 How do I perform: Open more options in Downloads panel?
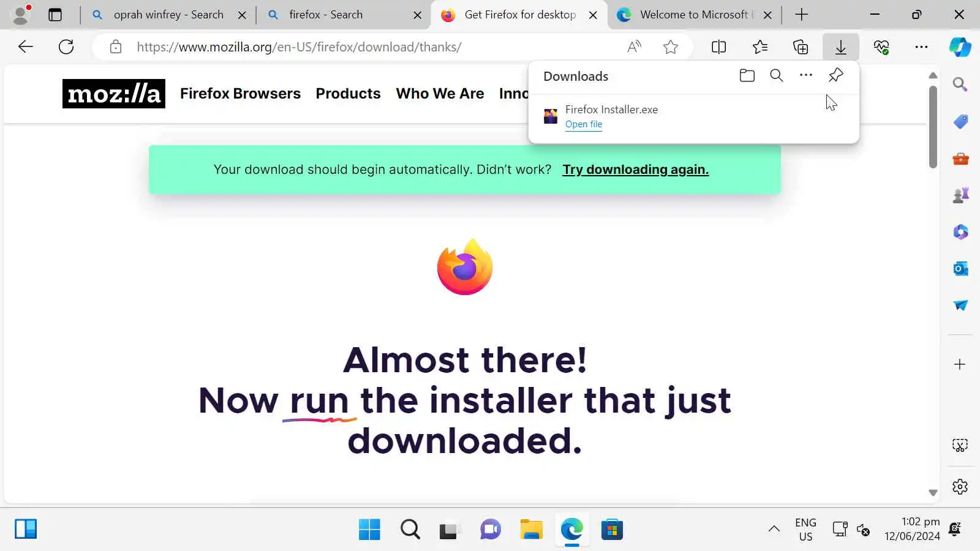806,75
